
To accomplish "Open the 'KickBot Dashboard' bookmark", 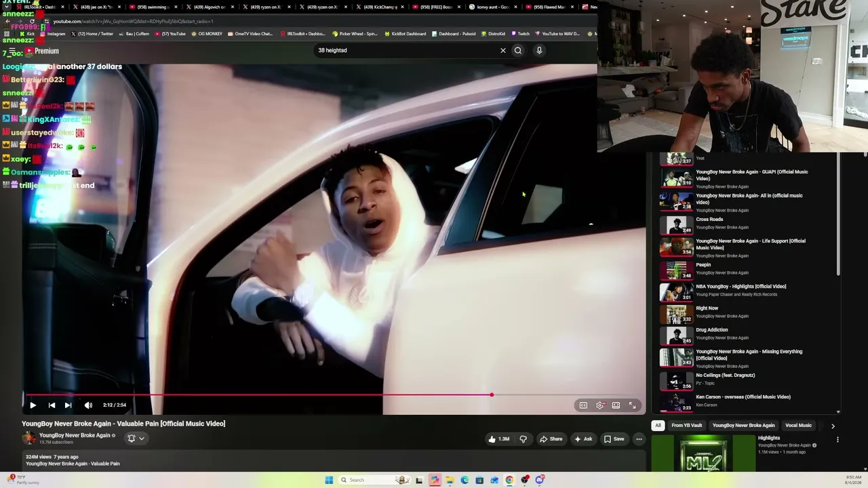I will coord(405,34).
